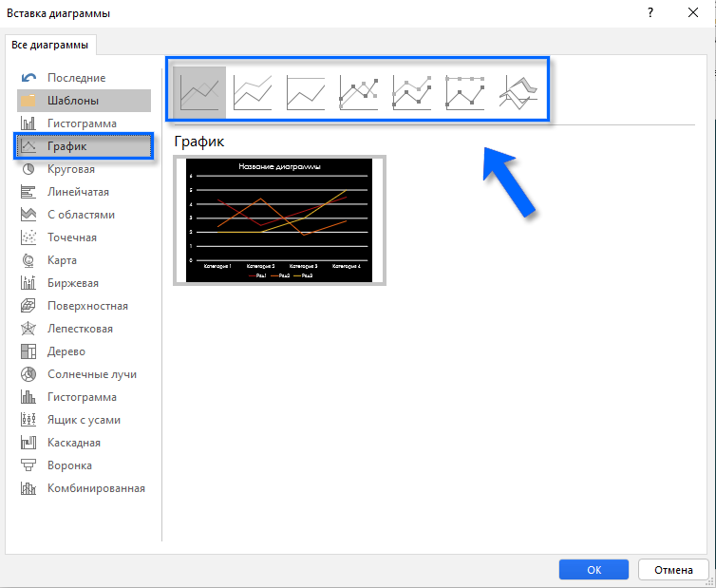Open the Воронка funnel chart type
This screenshot has height=588, width=716.
(69, 465)
